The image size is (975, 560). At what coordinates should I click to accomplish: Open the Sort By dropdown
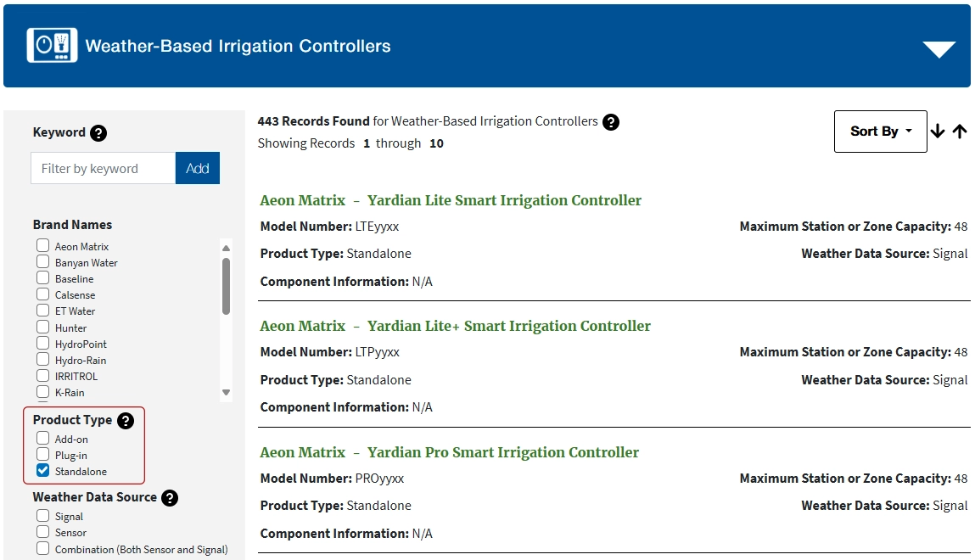click(880, 132)
